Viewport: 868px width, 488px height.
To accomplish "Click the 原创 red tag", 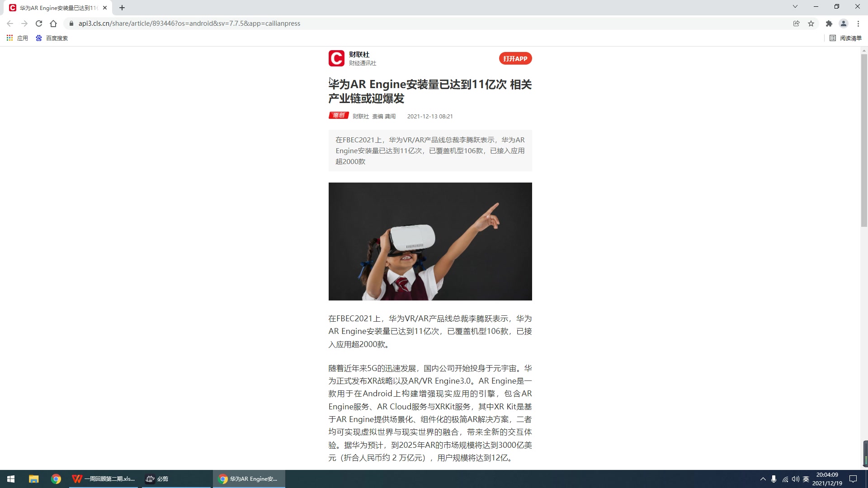I will 339,116.
